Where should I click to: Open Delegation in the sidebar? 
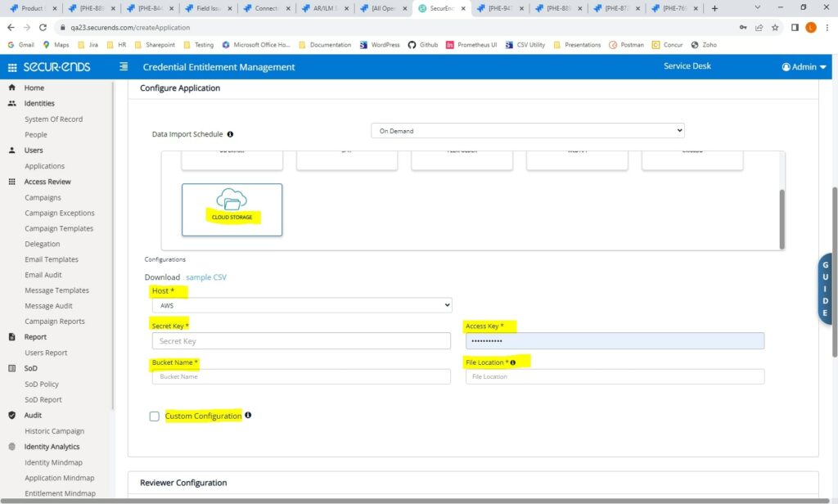pos(43,244)
